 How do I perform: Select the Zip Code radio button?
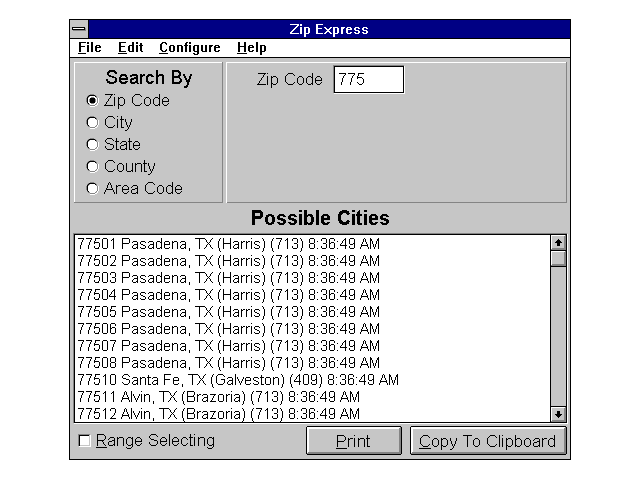coord(93,101)
